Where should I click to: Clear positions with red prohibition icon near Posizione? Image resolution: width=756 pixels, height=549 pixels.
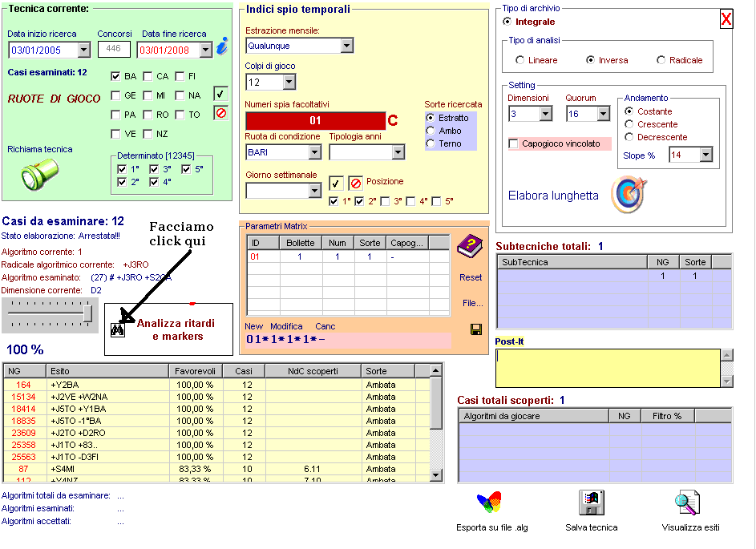pos(355,184)
